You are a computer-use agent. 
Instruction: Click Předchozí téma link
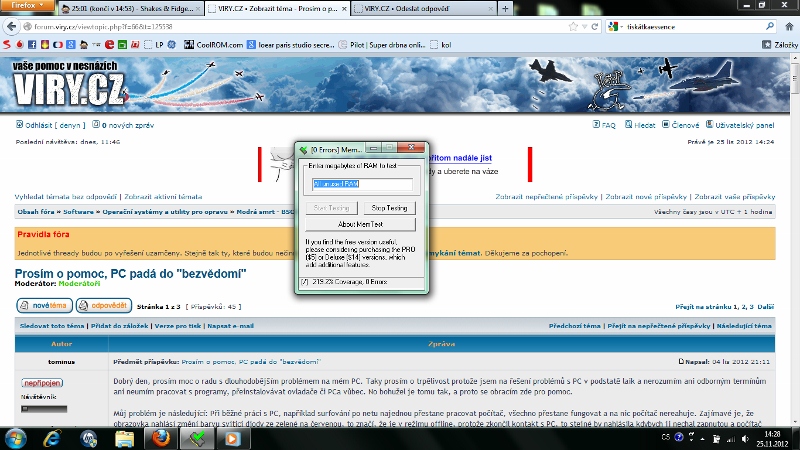[574, 326]
